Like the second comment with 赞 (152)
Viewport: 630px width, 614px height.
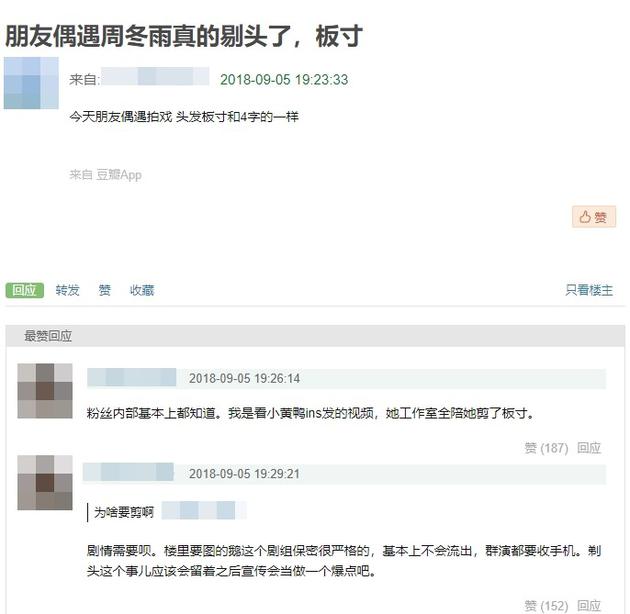coord(546,606)
